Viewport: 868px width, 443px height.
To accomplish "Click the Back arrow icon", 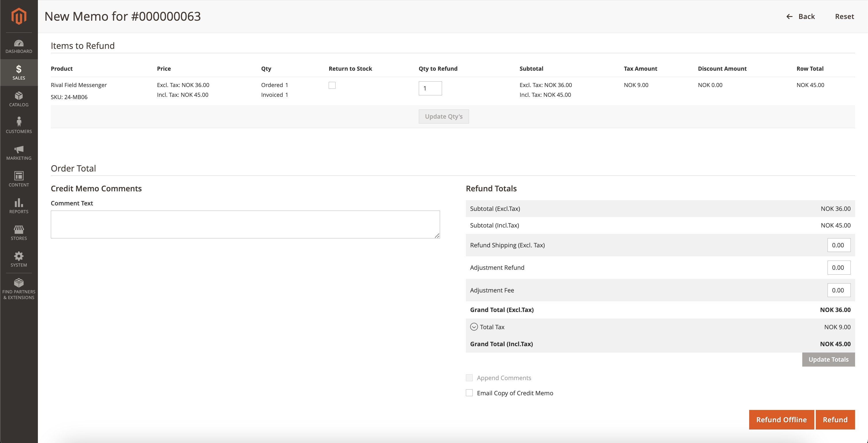I will (x=789, y=17).
